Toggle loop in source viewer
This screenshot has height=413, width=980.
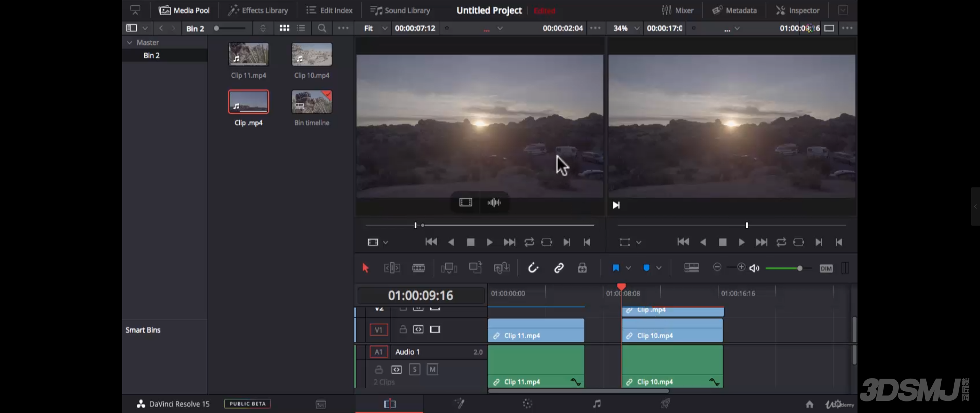(x=529, y=242)
